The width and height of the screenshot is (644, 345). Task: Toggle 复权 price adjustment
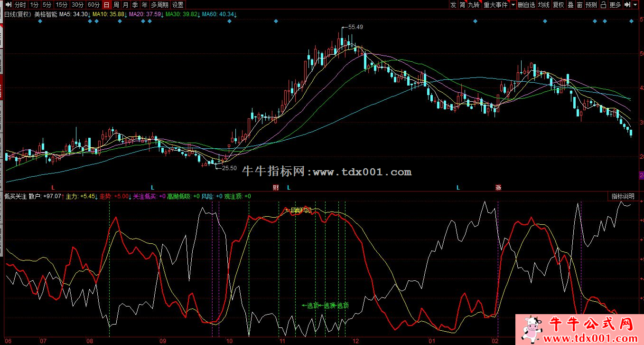(x=559, y=5)
